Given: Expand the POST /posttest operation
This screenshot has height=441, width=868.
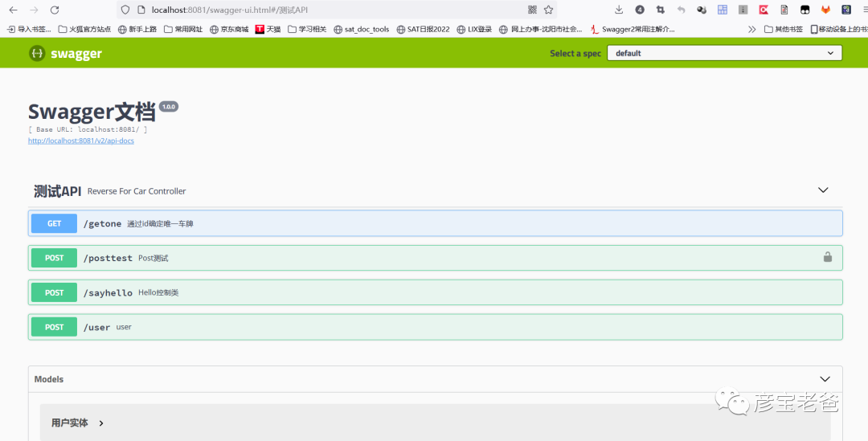Looking at the screenshot, I should tap(435, 258).
